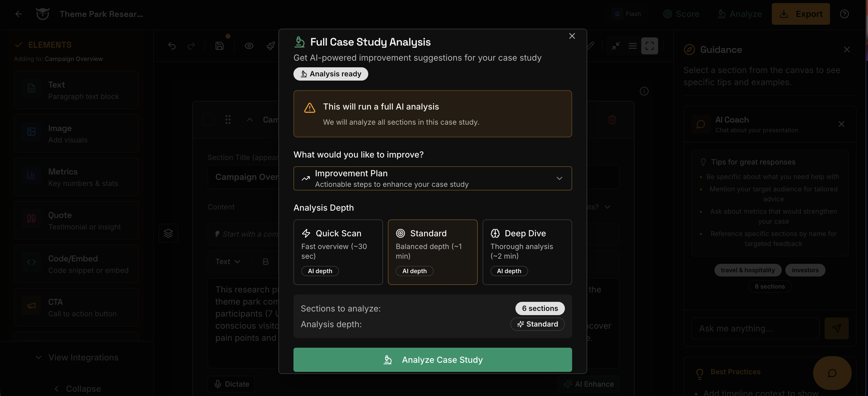Select the Quick Scan analysis depth

338,252
